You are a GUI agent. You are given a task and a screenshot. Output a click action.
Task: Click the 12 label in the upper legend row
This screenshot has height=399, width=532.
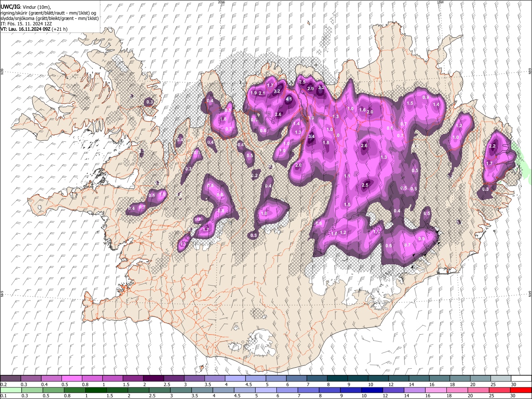point(391,384)
